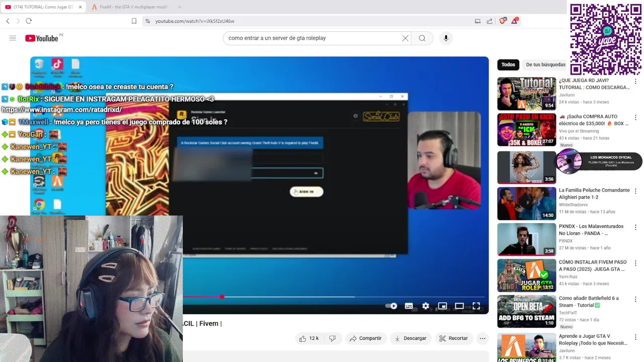Open Brave Rewards triangle icon
Image resolution: width=644 pixels, height=362 pixels.
(515, 21)
